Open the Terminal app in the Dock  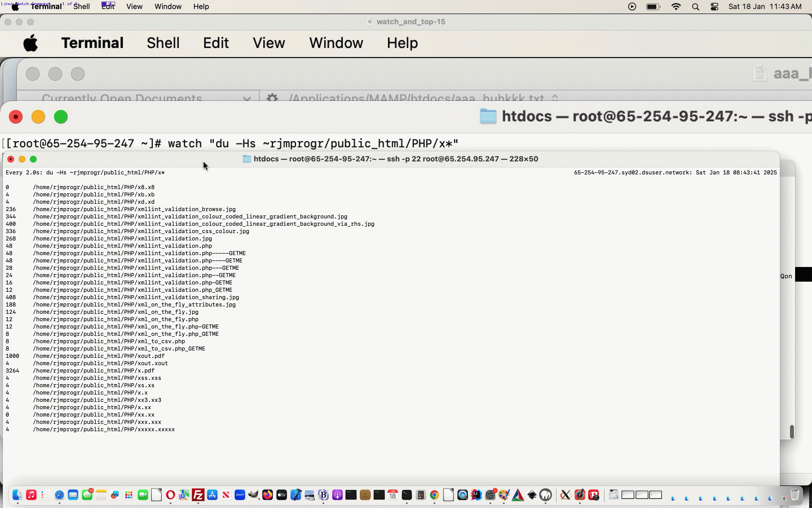tap(407, 495)
